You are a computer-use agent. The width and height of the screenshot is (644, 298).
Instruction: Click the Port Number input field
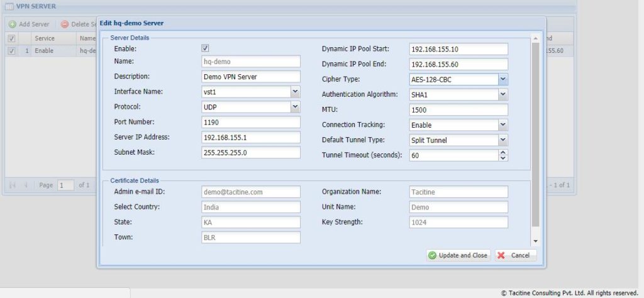click(251, 122)
